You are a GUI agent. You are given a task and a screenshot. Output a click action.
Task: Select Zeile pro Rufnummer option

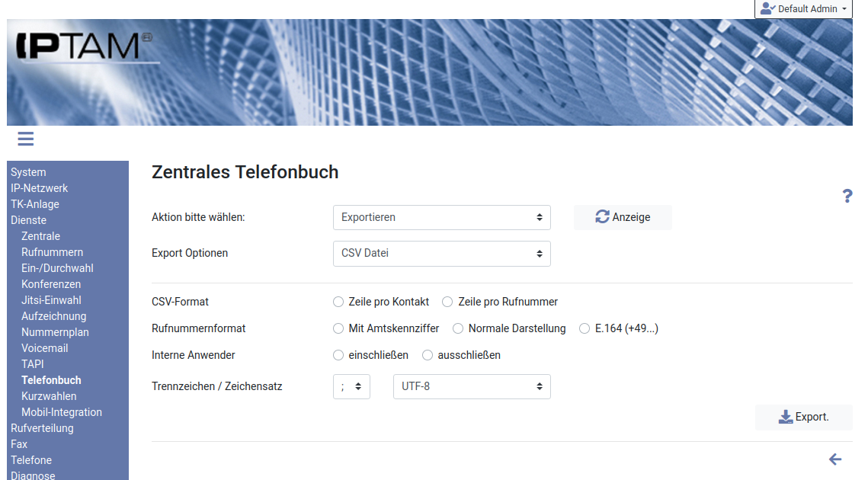coord(448,302)
